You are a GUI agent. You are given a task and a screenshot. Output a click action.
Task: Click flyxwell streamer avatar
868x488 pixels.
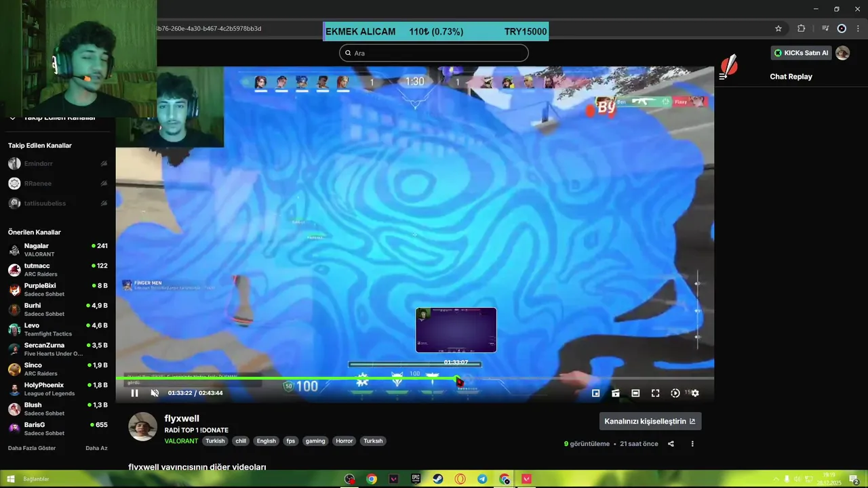(143, 426)
